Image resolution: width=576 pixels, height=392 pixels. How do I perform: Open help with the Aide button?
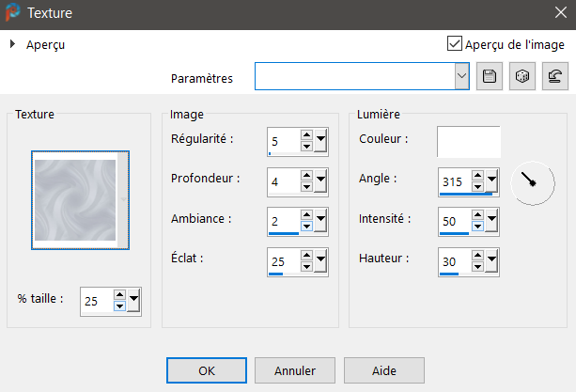coord(383,370)
